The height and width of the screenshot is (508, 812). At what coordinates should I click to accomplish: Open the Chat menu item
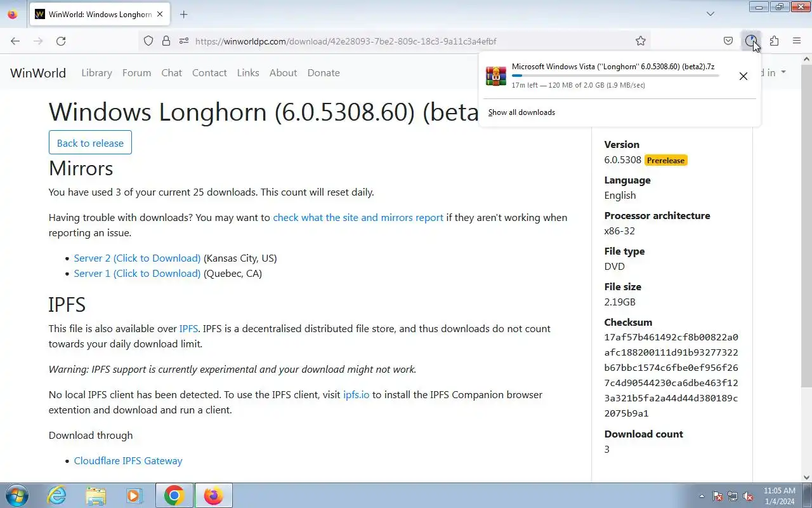[171, 72]
